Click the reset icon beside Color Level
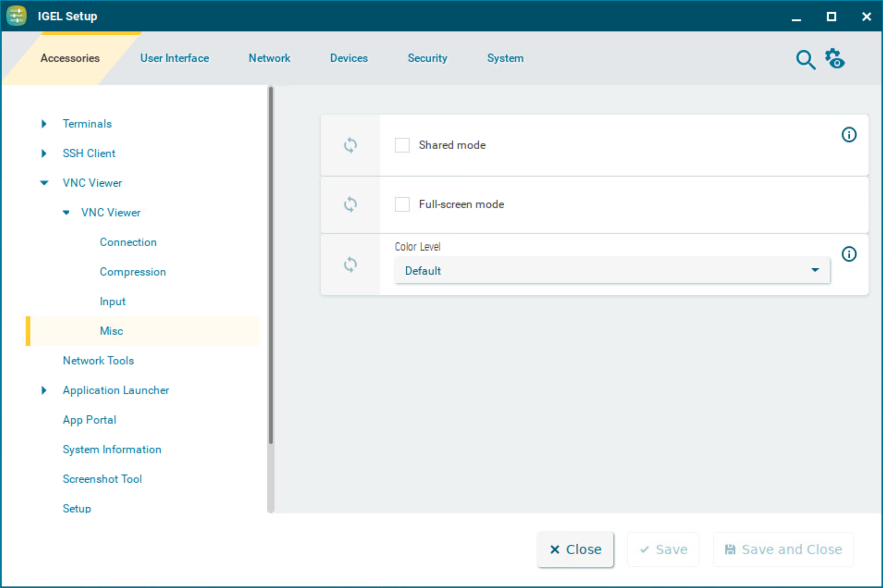The image size is (883, 588). tap(350, 264)
